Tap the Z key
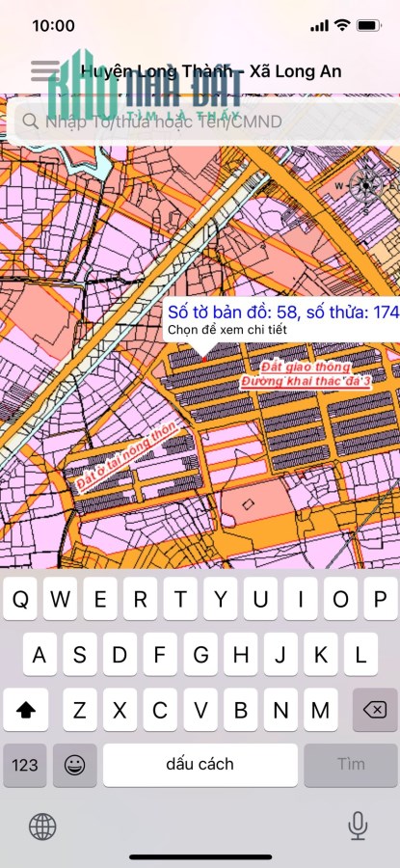Image resolution: width=400 pixels, height=868 pixels. click(x=80, y=710)
